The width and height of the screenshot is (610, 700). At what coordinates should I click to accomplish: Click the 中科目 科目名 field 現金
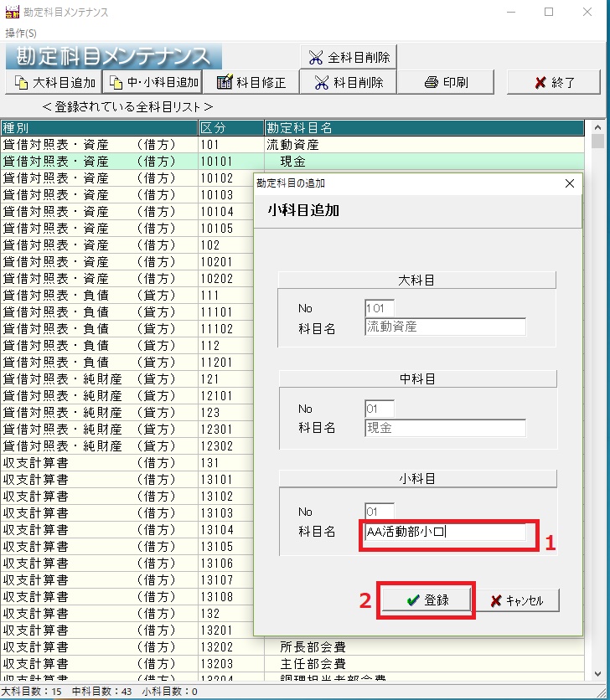[446, 428]
